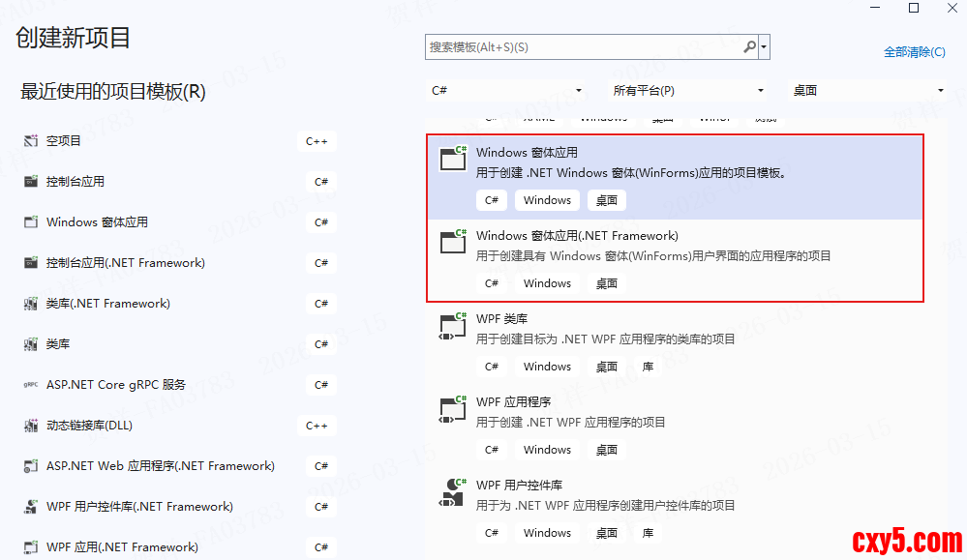967x560 pixels.
Task: Click the WPF 类库 template icon
Action: [453, 327]
